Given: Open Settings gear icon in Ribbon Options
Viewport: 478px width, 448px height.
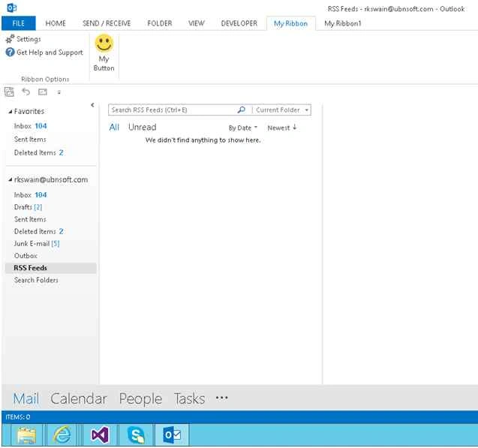Looking at the screenshot, I should (x=10, y=39).
